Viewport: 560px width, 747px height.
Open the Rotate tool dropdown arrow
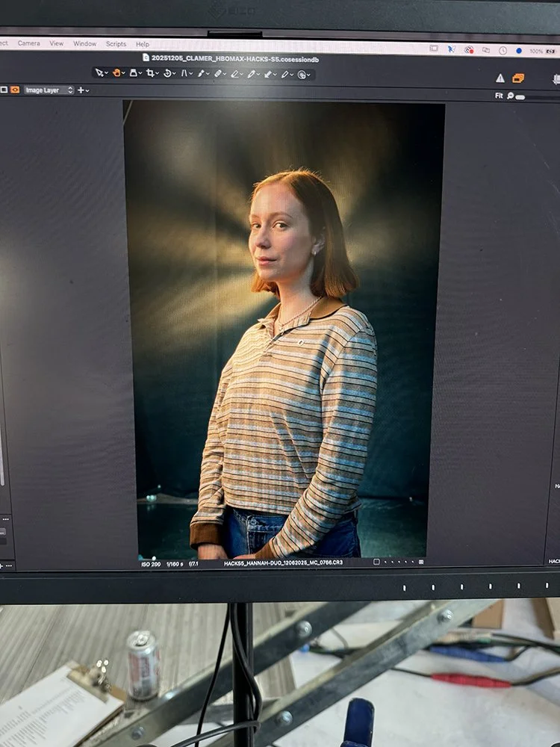click(174, 74)
